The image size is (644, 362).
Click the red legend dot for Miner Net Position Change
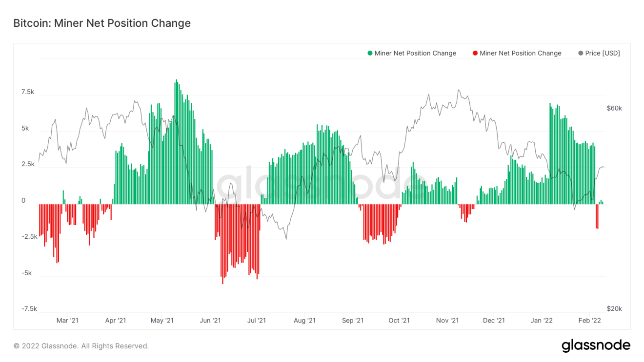(475, 53)
